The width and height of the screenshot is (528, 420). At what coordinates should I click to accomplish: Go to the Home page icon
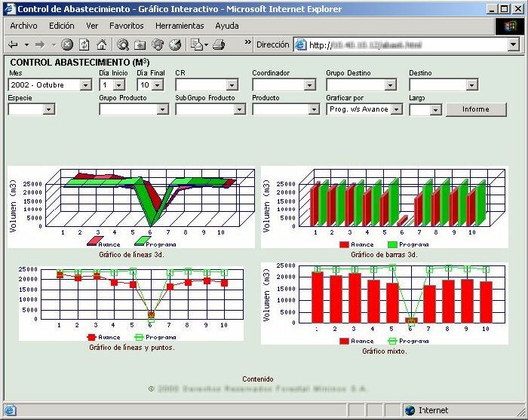point(101,45)
